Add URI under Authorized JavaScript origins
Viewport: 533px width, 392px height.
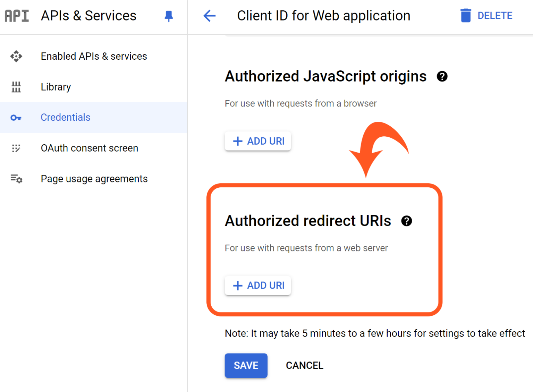coord(258,141)
